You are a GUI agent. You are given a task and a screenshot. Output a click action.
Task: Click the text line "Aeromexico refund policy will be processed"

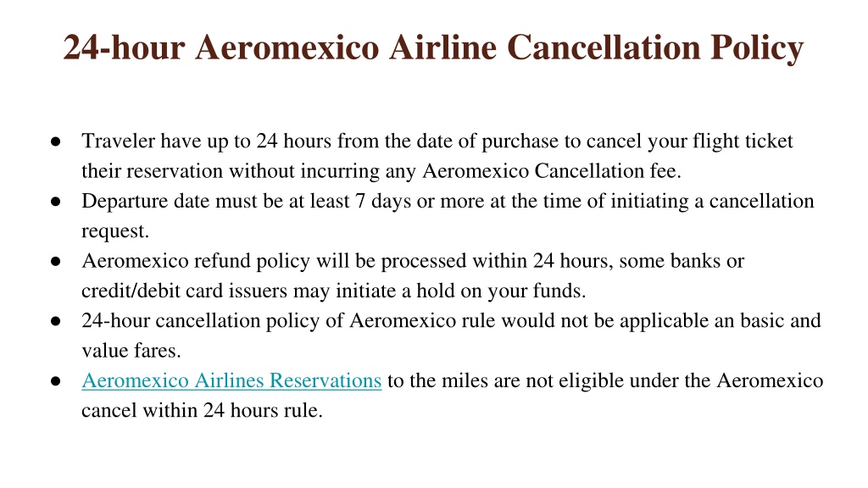click(413, 261)
